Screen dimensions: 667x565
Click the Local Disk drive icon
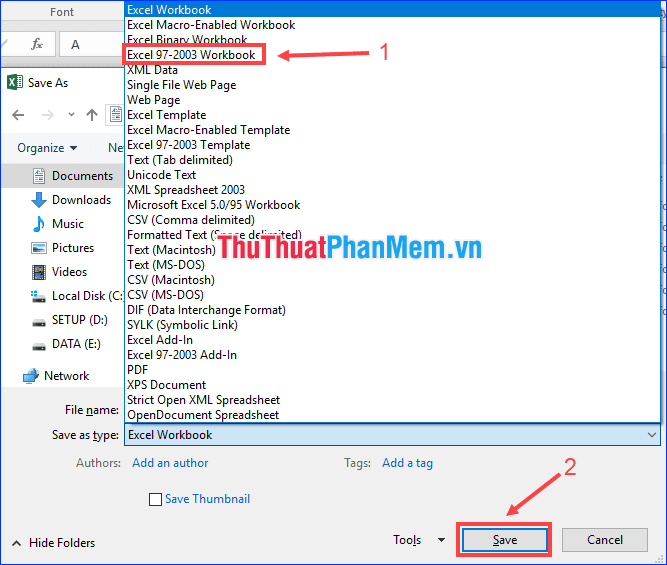[38, 296]
